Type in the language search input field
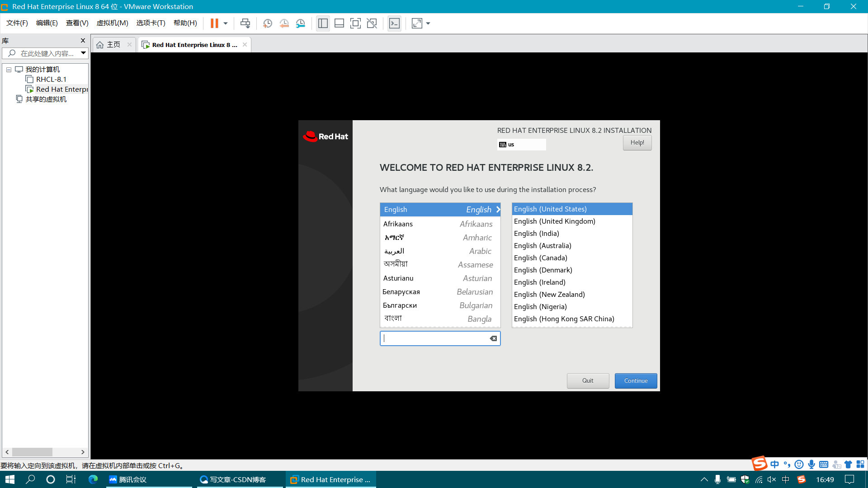This screenshot has height=488, width=868. (434, 338)
